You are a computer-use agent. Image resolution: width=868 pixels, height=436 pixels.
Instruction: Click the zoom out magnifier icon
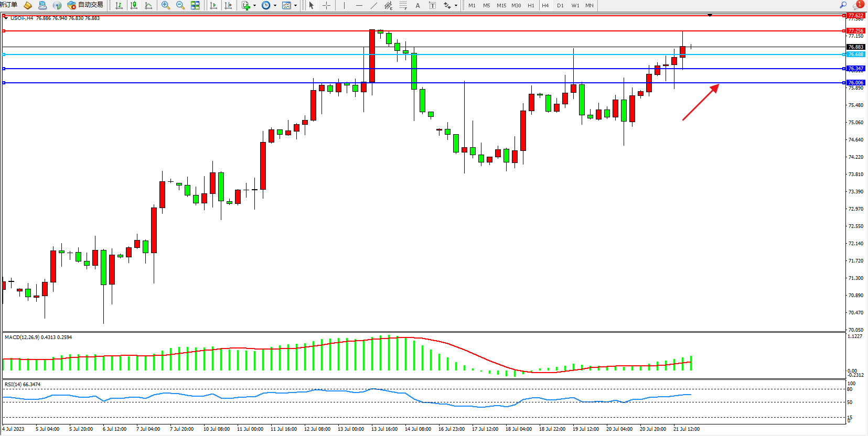coord(180,5)
